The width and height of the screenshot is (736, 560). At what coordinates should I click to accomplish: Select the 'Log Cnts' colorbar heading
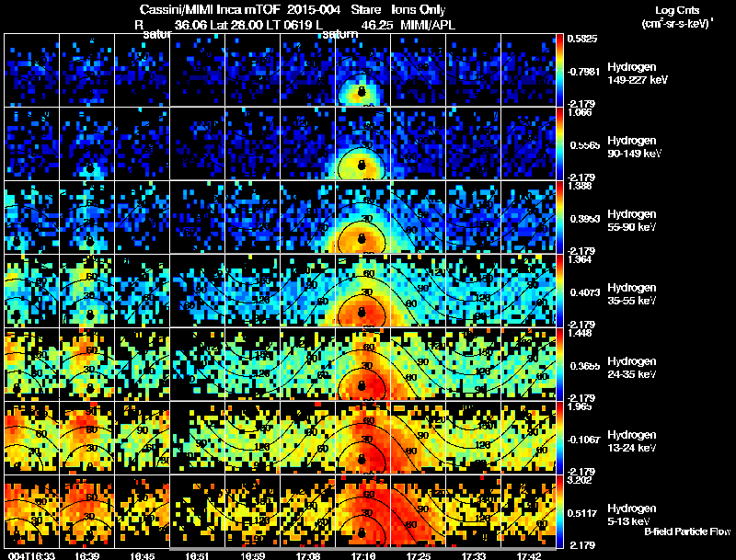click(677, 10)
